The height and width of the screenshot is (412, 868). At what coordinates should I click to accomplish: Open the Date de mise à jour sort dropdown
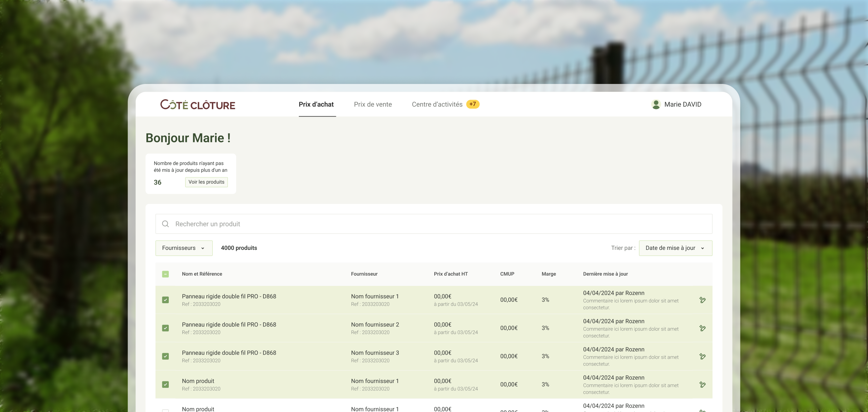[x=675, y=248]
